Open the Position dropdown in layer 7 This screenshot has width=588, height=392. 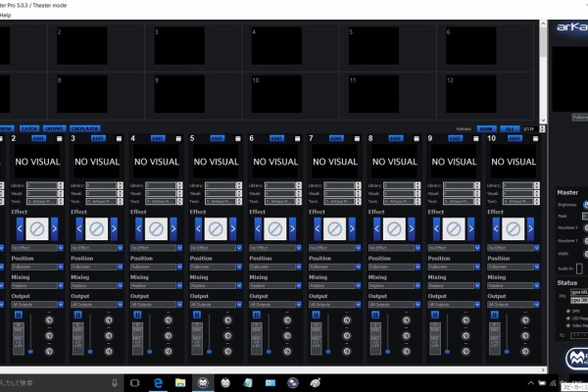[x=335, y=267]
